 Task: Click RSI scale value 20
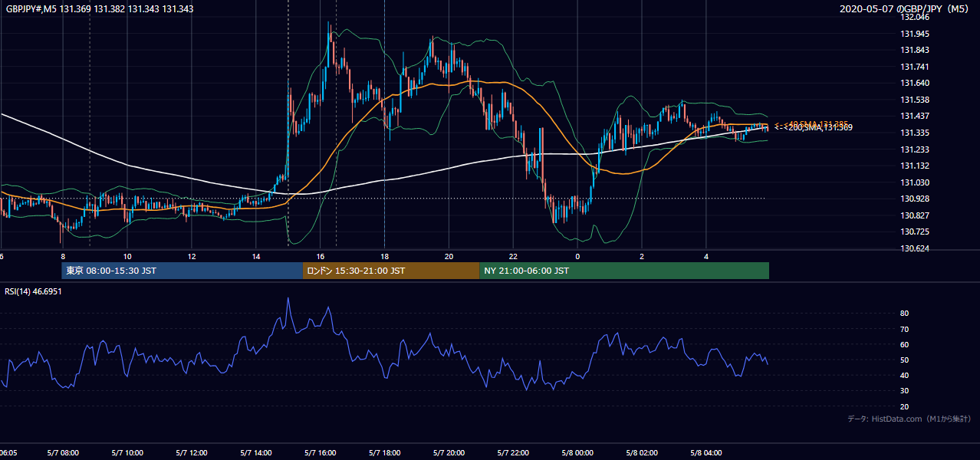(x=904, y=406)
